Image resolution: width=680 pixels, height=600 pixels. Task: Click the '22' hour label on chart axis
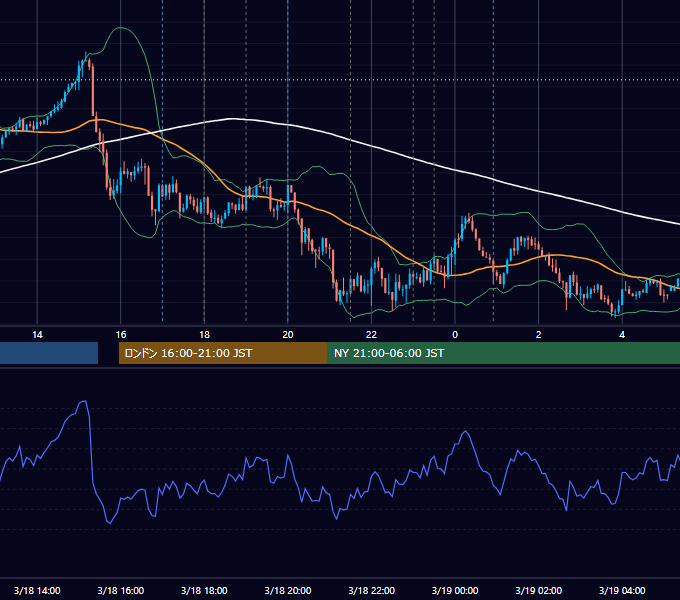[x=371, y=335]
